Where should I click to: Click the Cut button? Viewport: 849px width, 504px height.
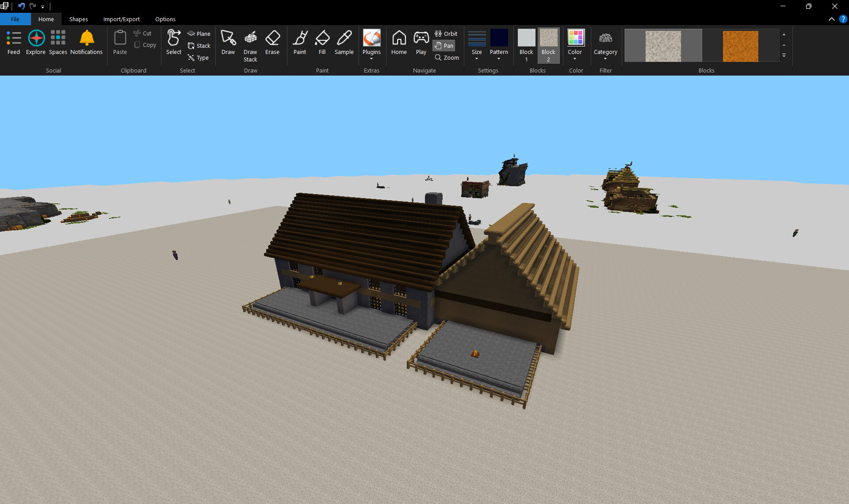142,33
